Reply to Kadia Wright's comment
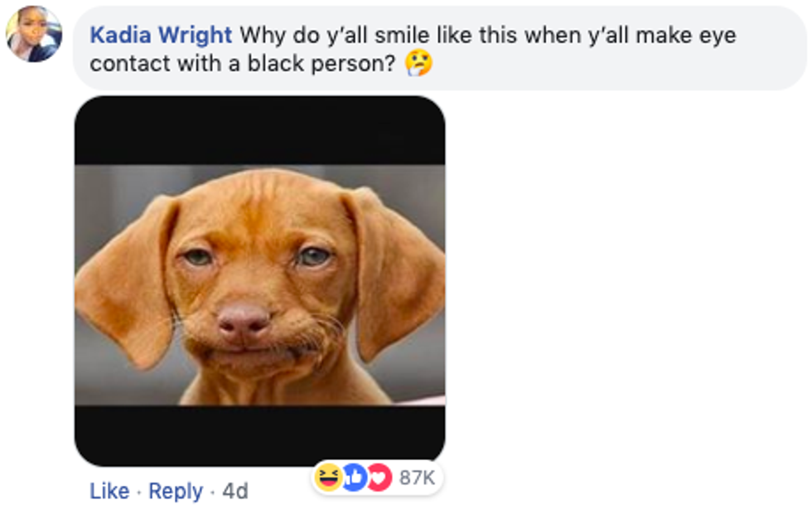 point(176,490)
